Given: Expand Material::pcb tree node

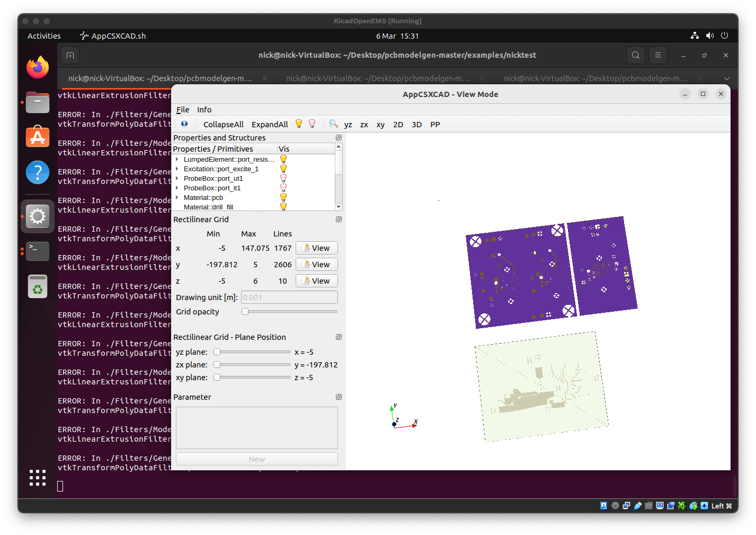Looking at the screenshot, I should (x=177, y=197).
